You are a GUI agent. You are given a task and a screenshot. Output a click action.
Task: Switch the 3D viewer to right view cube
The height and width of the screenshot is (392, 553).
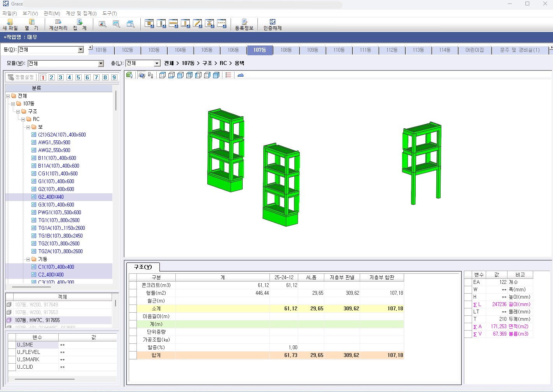click(x=207, y=75)
